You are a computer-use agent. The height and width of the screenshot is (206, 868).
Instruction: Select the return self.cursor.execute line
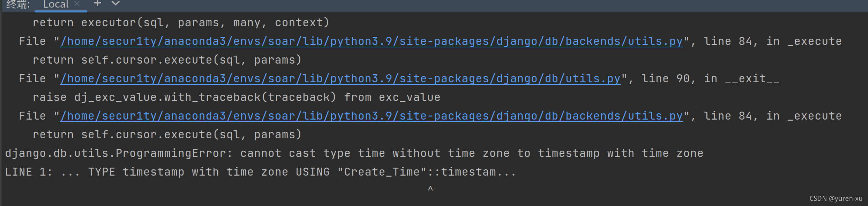pos(166,59)
